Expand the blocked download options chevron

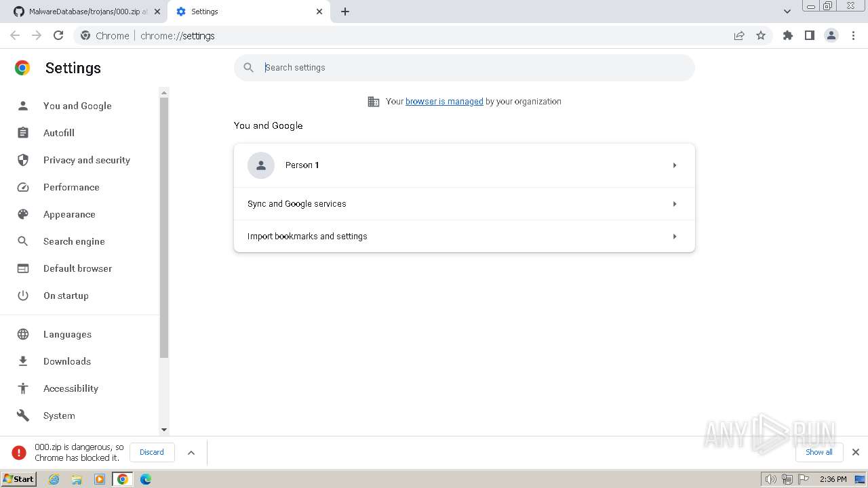[x=191, y=452]
